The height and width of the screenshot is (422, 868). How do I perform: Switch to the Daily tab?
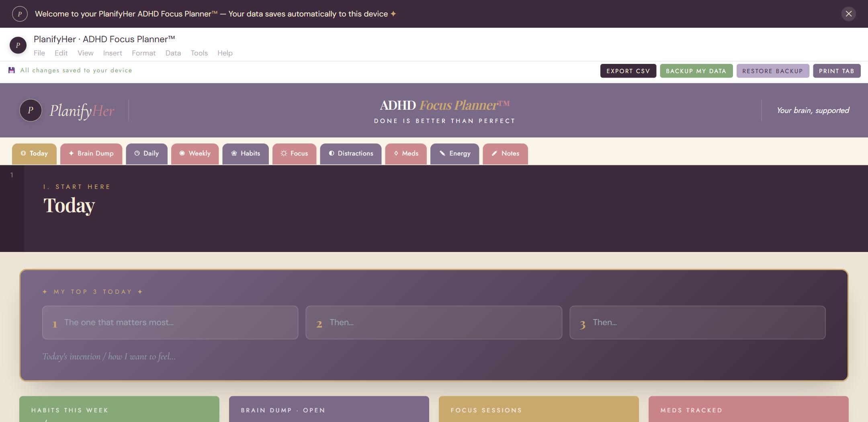[147, 154]
